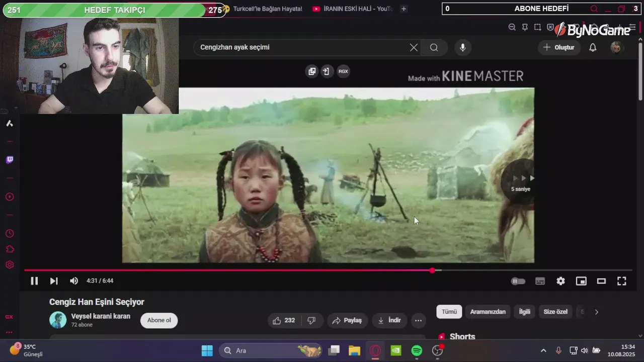Mute the video volume speaker icon
644x362 pixels.
point(74,281)
